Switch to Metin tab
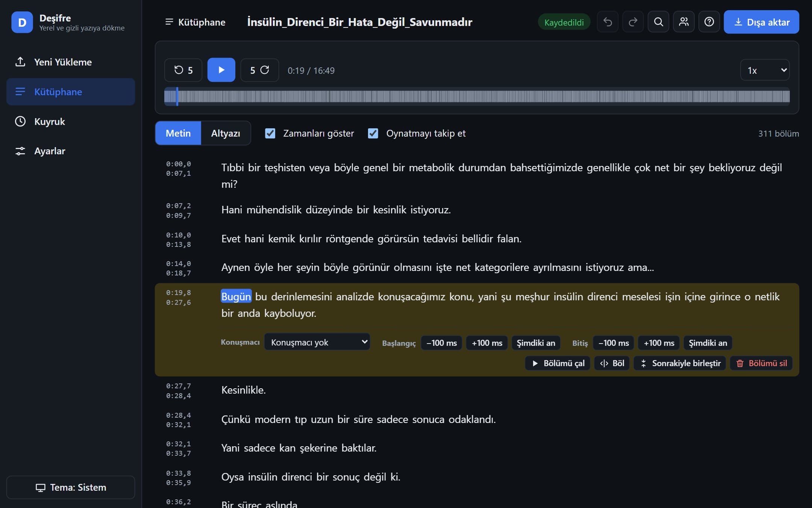This screenshot has width=812, height=508. 178,133
